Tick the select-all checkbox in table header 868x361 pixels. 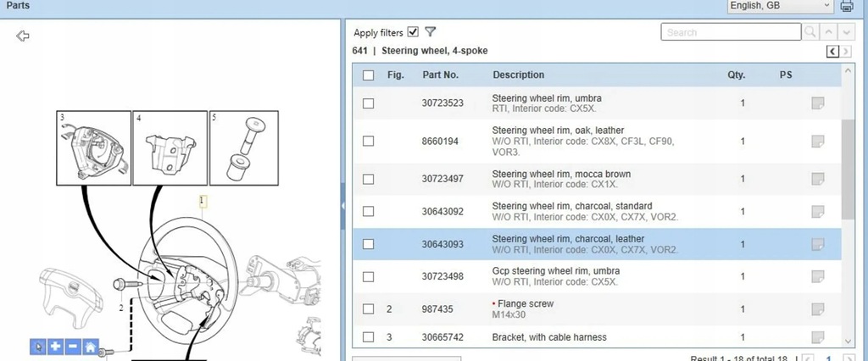pos(368,75)
